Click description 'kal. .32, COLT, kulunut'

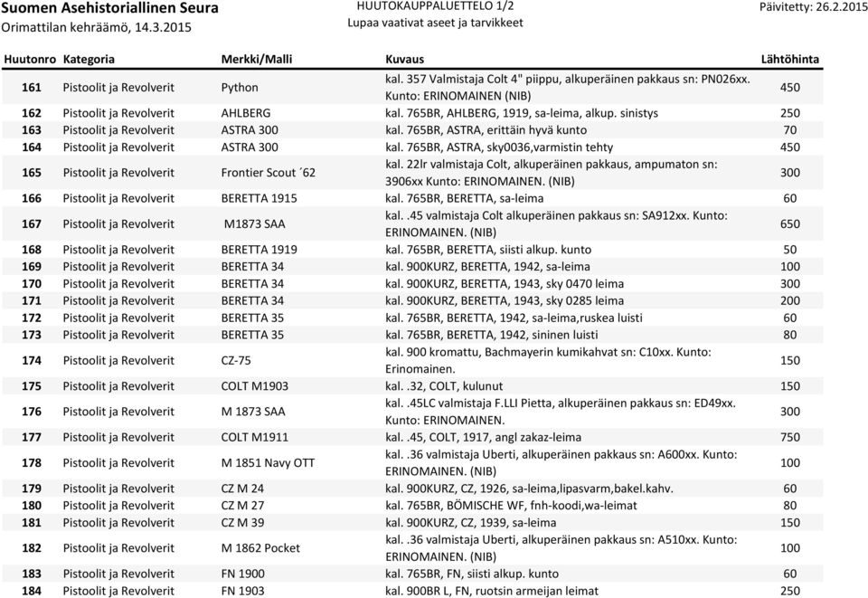tap(444, 386)
